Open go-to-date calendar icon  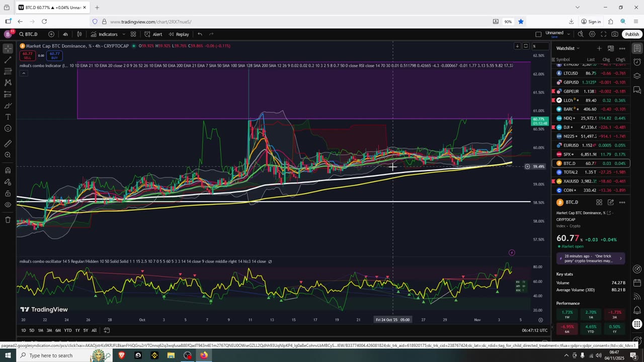click(x=107, y=330)
